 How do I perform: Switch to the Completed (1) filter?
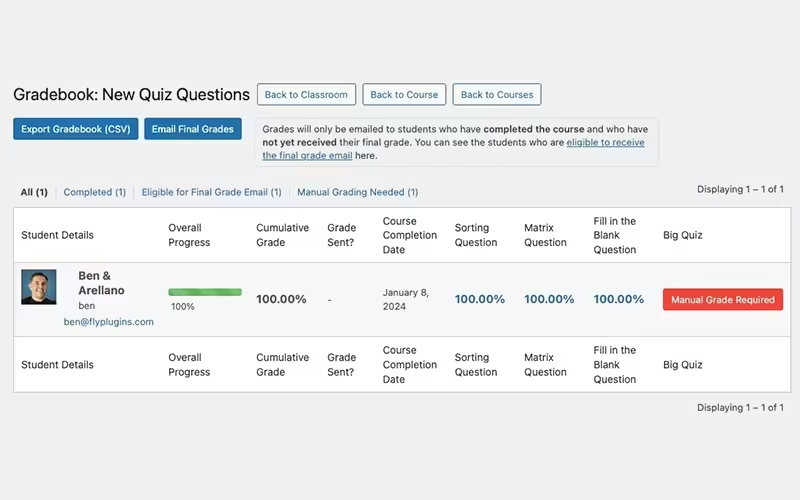[x=94, y=192]
